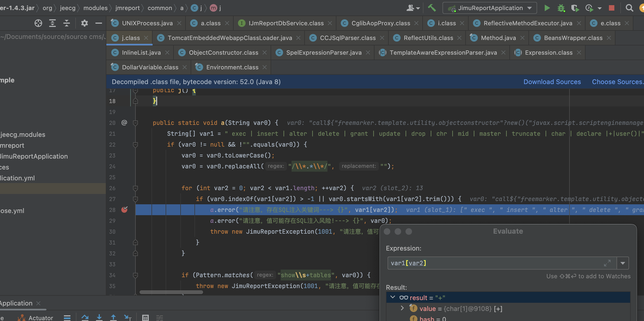Open the Project panel settings gear

point(85,23)
